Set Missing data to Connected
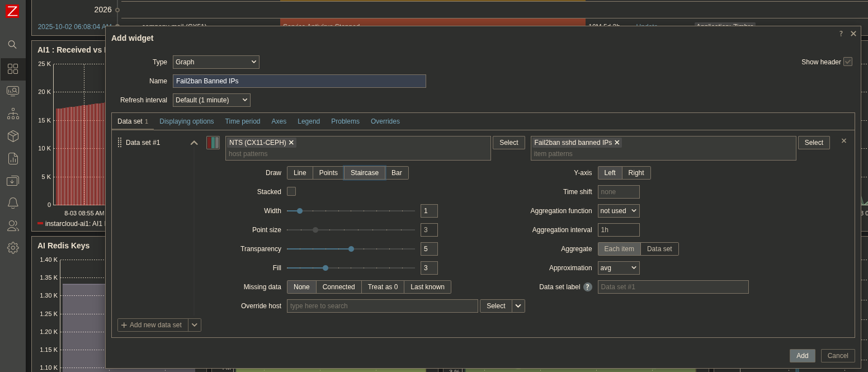The image size is (868, 372). (x=338, y=287)
